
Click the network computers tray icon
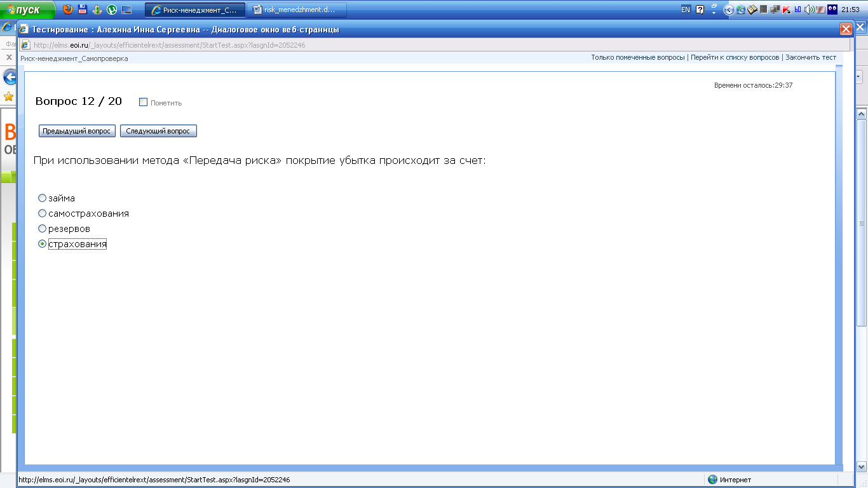(775, 10)
